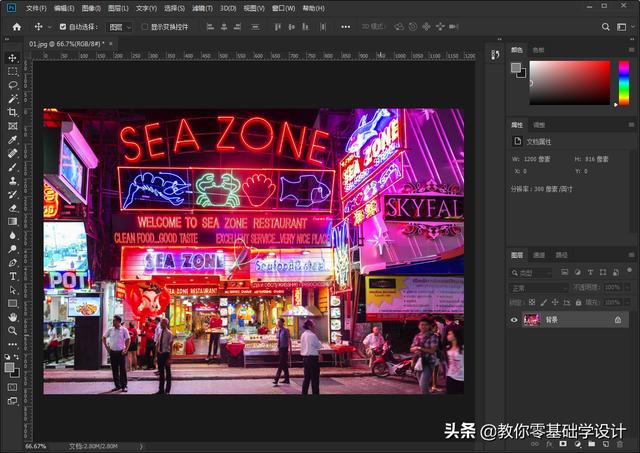640x453 pixels.
Task: Select the Clone Stamp tool
Action: click(13, 181)
